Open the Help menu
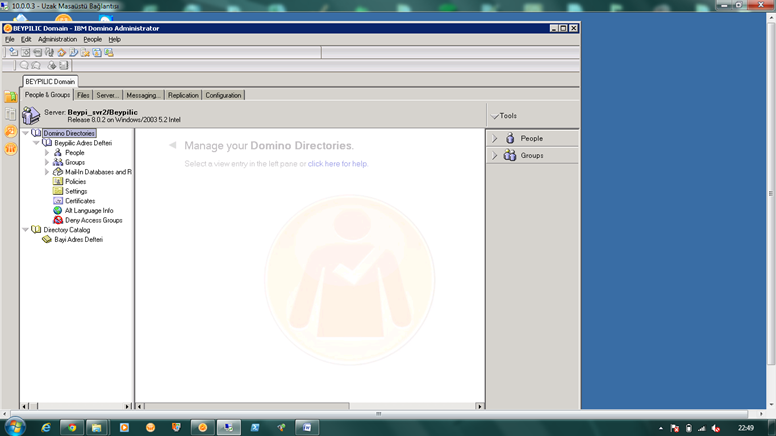The width and height of the screenshot is (776, 436). (x=114, y=39)
